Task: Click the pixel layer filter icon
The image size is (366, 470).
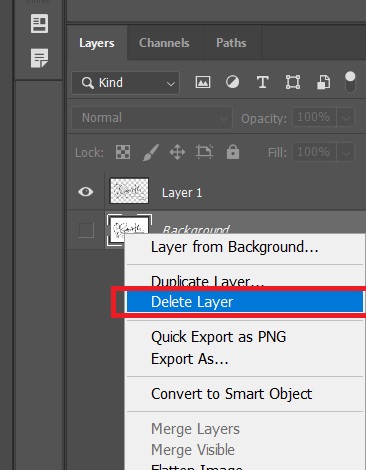Action: click(x=203, y=82)
